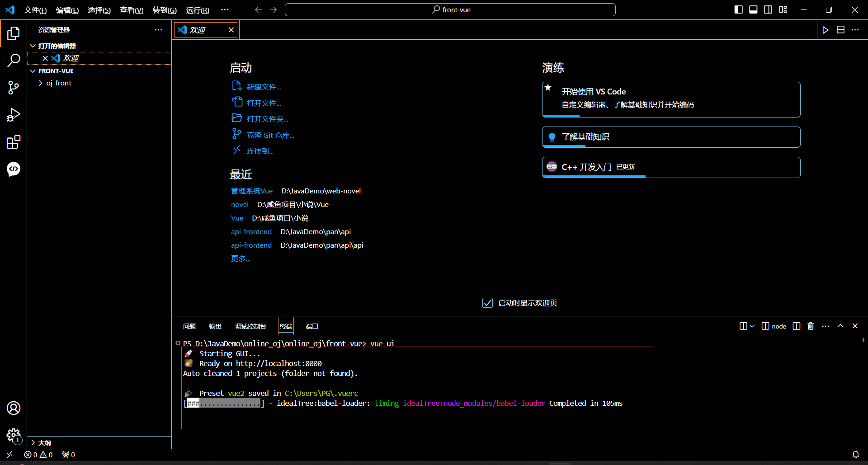Open remote window status bar icon

[x=9, y=455]
